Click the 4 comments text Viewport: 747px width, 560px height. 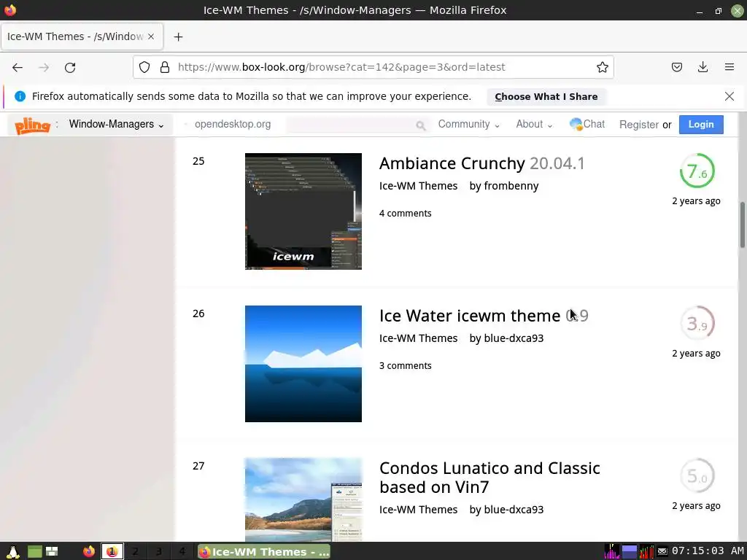pyautogui.click(x=406, y=214)
